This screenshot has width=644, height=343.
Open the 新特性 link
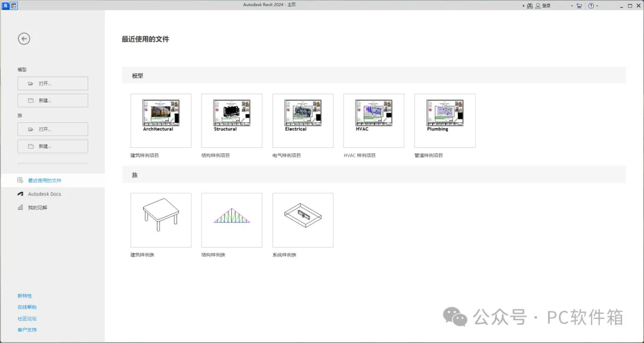pos(24,296)
